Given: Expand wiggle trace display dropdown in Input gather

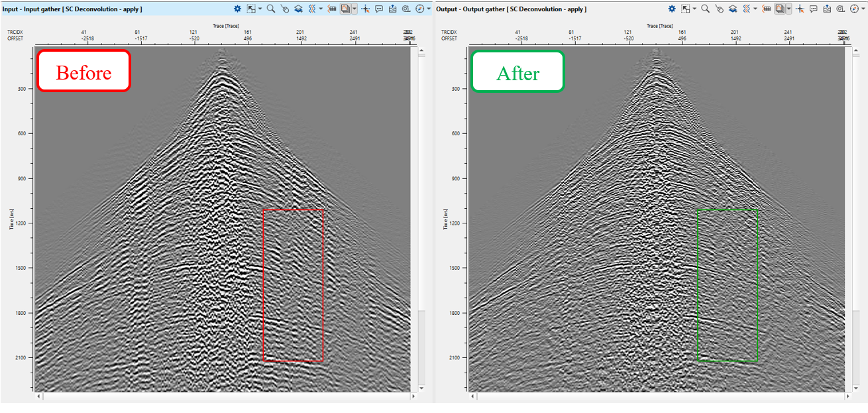Looking at the screenshot, I should (321, 9).
